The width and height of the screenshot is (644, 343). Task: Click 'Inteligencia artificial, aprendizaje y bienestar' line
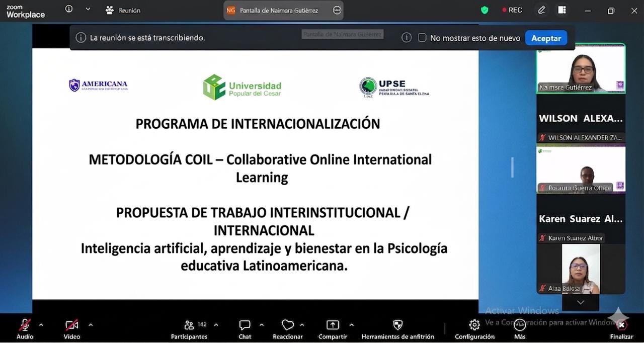pos(264,248)
